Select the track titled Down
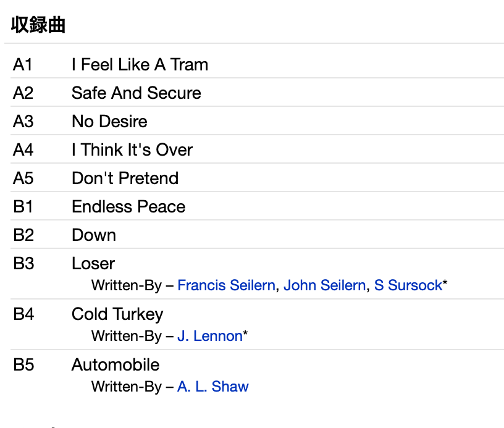Screen dimensions: 504x428 pyautogui.click(x=94, y=235)
